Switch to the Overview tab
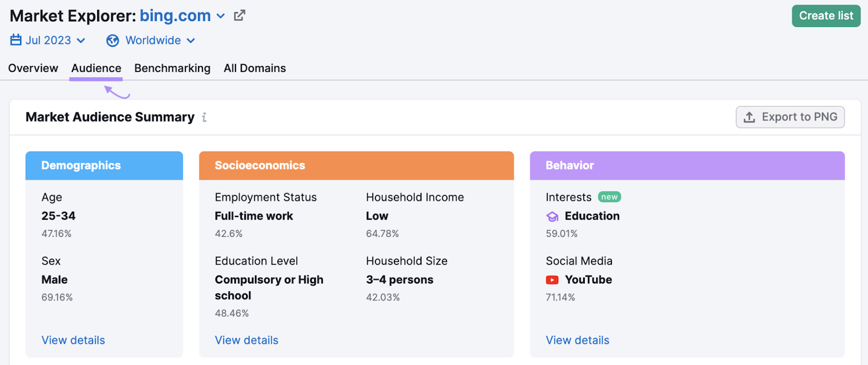 pos(33,68)
